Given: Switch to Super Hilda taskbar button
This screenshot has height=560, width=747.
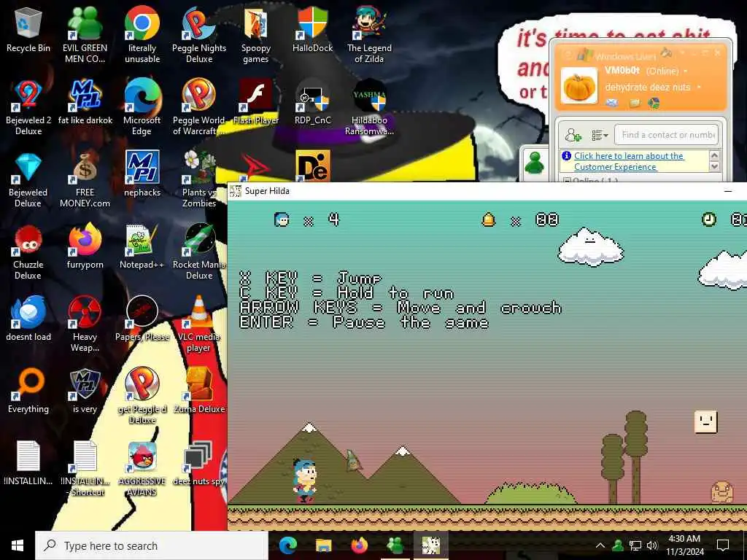Looking at the screenshot, I should coord(430,545).
